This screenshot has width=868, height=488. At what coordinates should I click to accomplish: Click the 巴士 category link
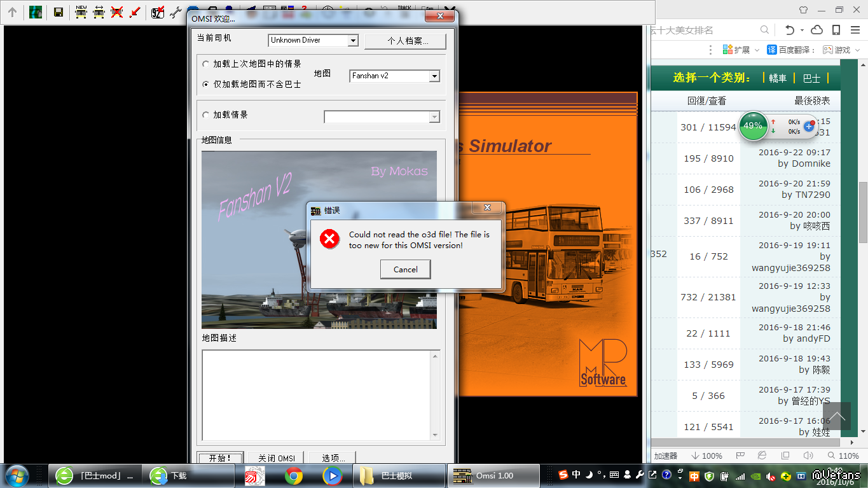pos(811,78)
